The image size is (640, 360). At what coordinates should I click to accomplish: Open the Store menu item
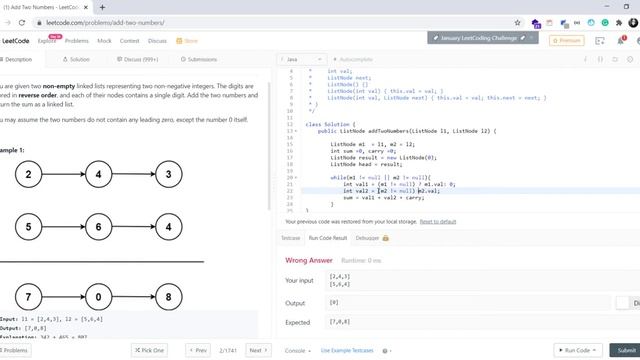(x=187, y=41)
